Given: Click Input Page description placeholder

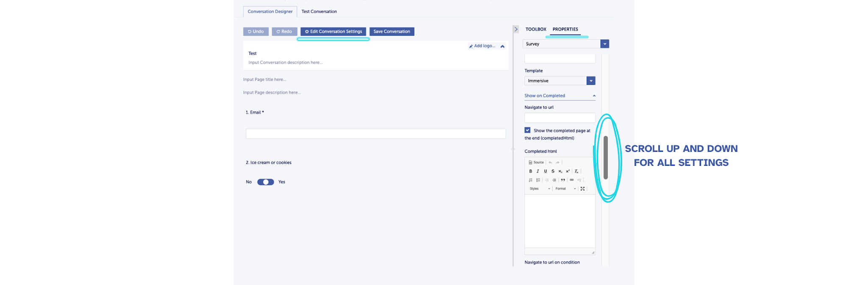Looking at the screenshot, I should click(272, 92).
